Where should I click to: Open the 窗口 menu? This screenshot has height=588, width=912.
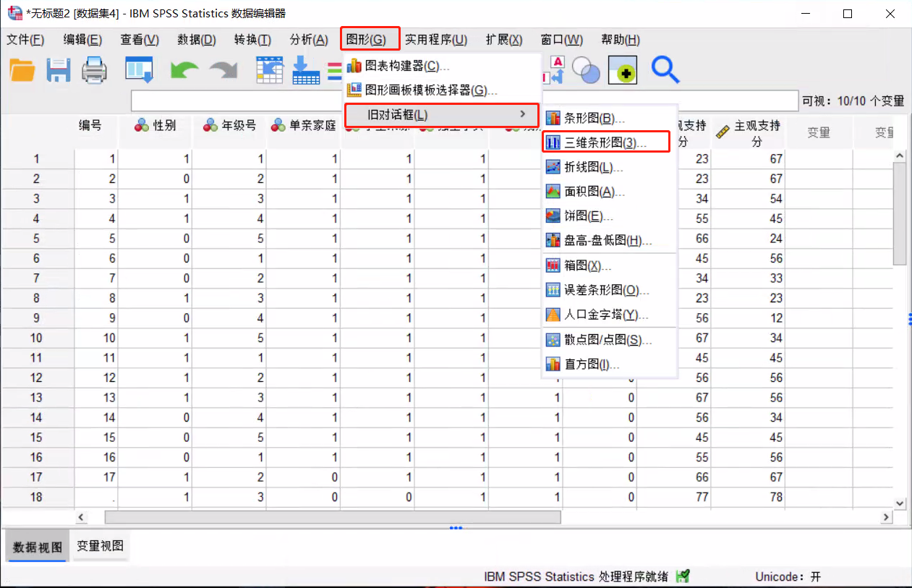pos(561,40)
